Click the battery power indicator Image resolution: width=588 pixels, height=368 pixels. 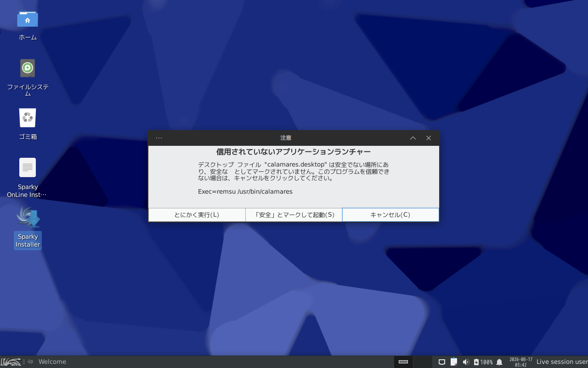pos(483,362)
